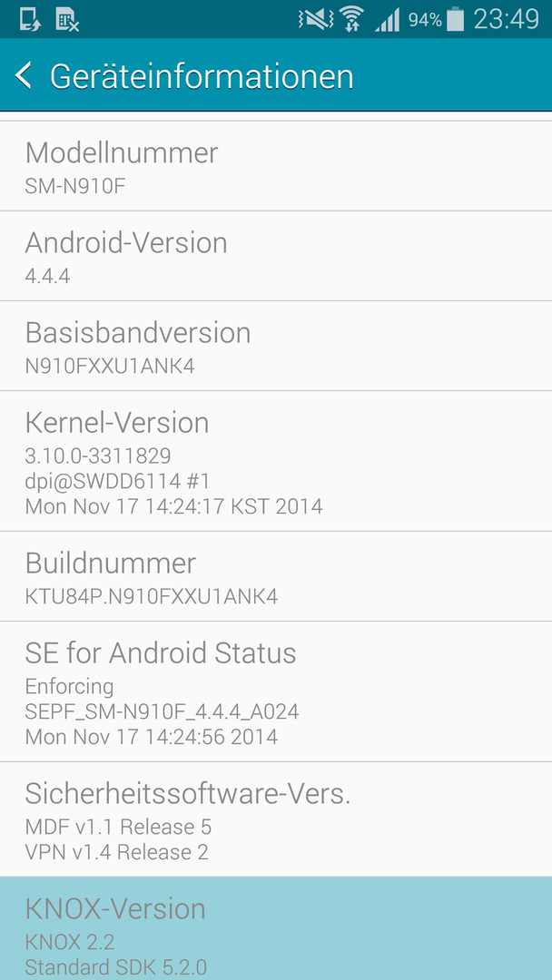Tap the Geräteinformationen title
This screenshot has width=552, height=980.
[x=202, y=76]
